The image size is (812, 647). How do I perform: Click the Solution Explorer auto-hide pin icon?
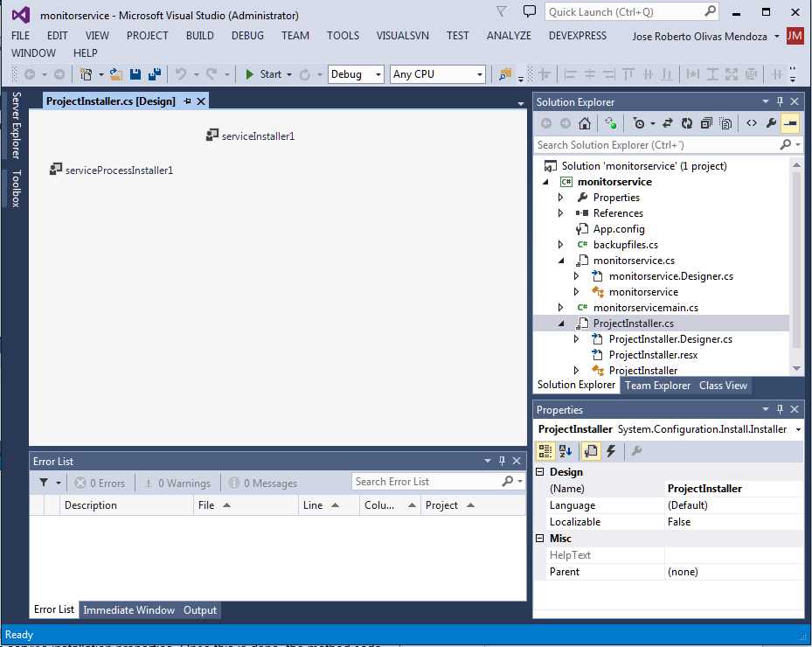click(780, 101)
